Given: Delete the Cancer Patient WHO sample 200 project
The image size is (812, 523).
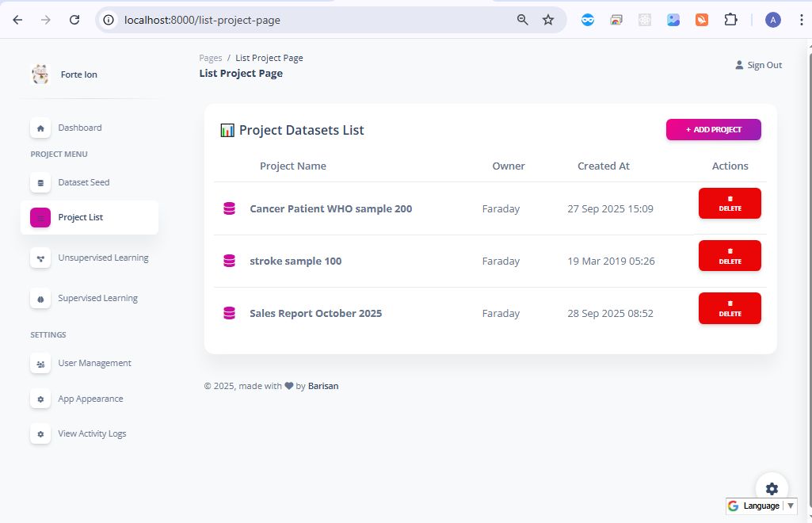Looking at the screenshot, I should point(730,204).
